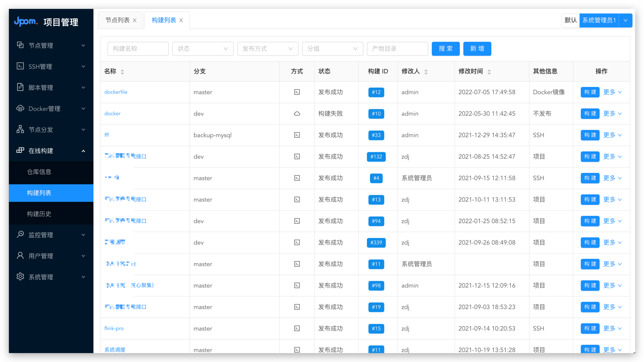Click the method icon in build #339 row
This screenshot has width=644, height=362.
click(297, 243)
